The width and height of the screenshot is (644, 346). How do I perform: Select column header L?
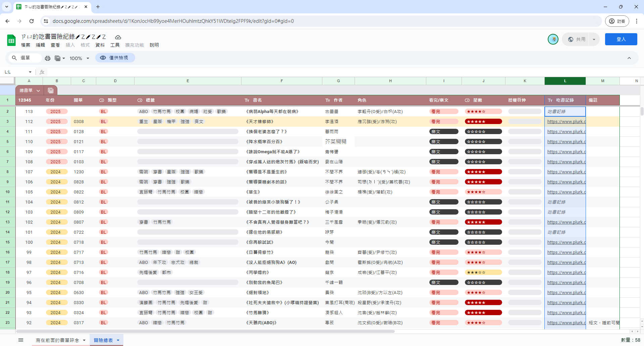click(565, 81)
